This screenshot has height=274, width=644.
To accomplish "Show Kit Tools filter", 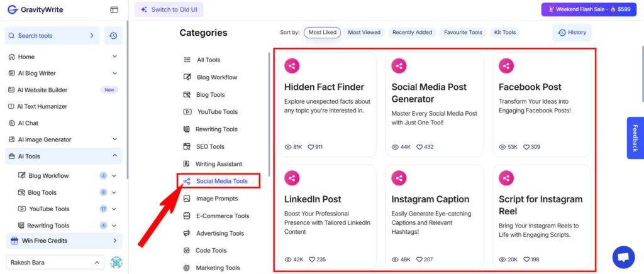I will click(505, 33).
